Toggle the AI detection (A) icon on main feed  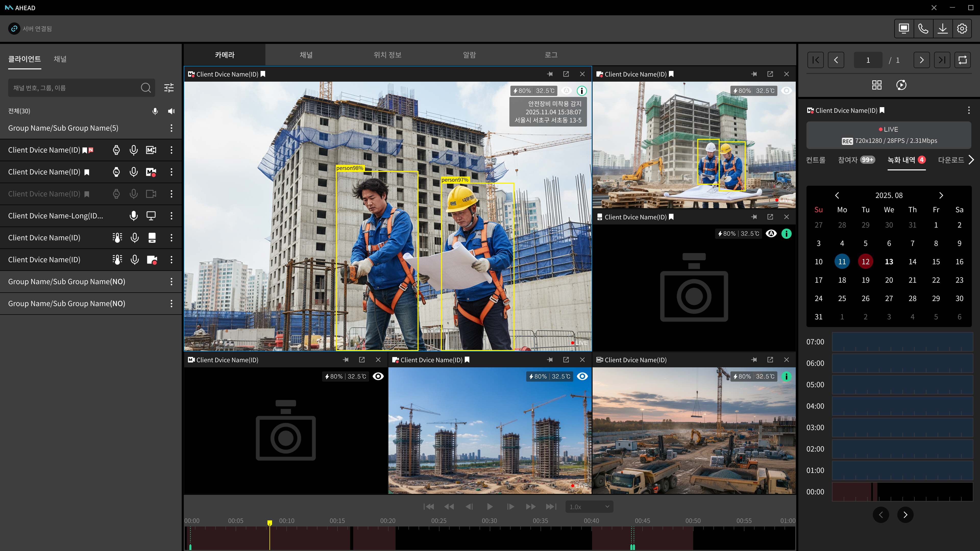point(567,91)
